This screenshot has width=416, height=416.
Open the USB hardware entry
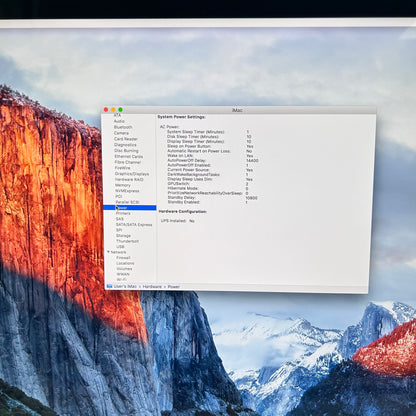[x=120, y=247]
